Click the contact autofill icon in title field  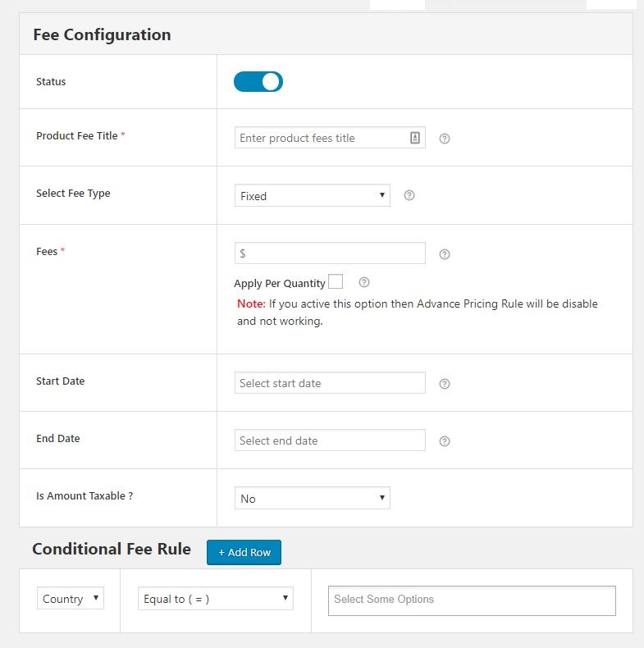click(x=415, y=138)
